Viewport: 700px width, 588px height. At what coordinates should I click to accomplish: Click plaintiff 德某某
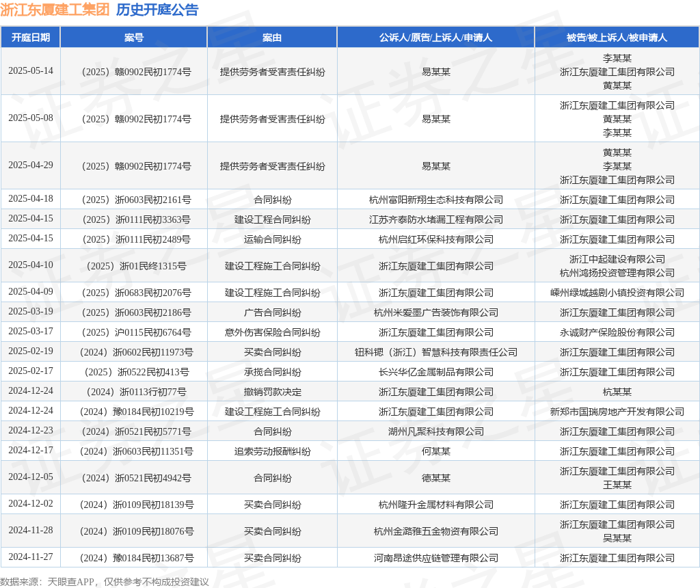point(435,478)
